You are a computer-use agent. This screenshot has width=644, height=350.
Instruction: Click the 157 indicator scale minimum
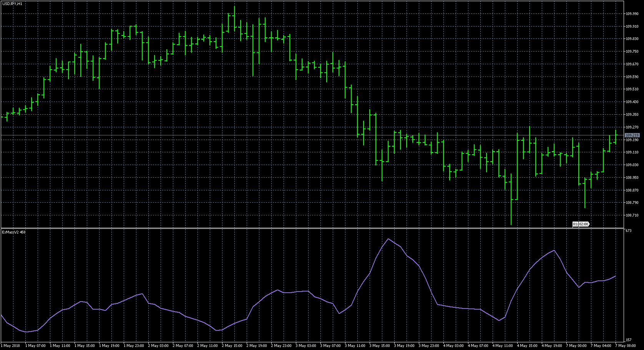[628, 340]
